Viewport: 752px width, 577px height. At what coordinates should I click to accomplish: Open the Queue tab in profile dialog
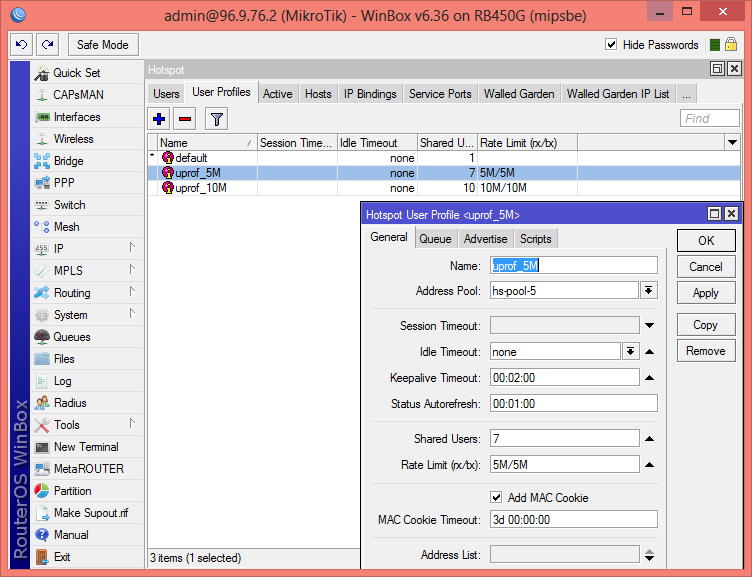pyautogui.click(x=435, y=239)
